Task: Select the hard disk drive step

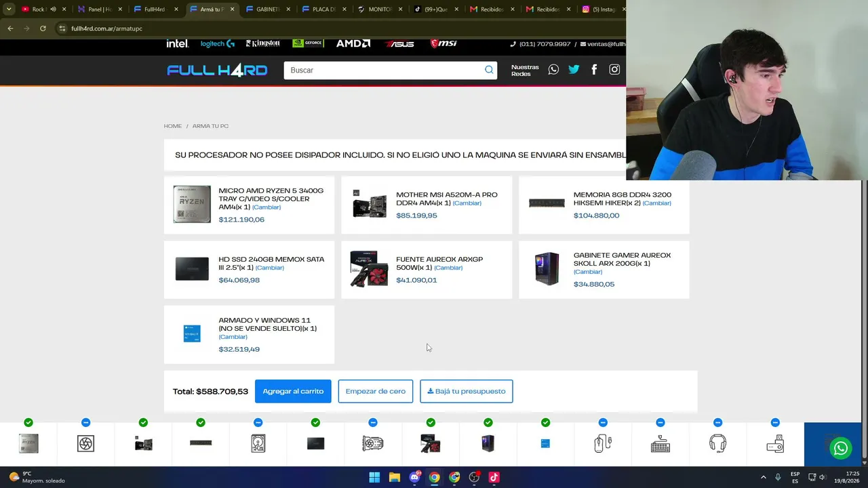Action: click(258, 444)
